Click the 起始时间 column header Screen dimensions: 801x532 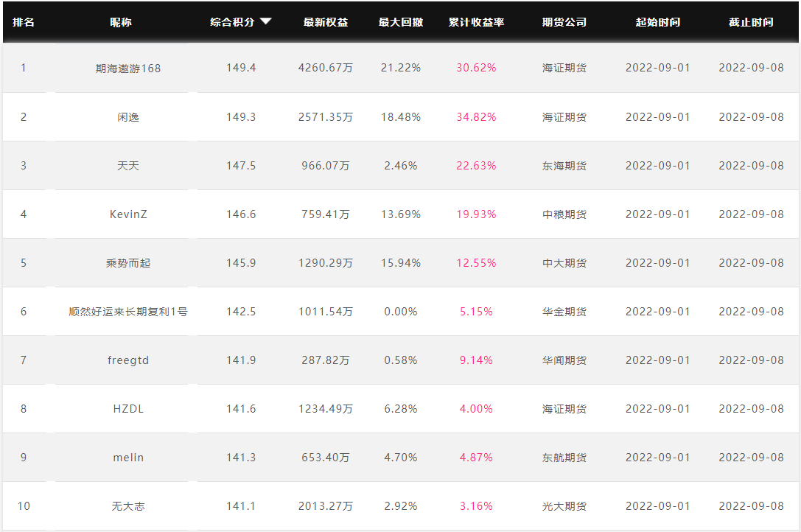click(x=657, y=22)
